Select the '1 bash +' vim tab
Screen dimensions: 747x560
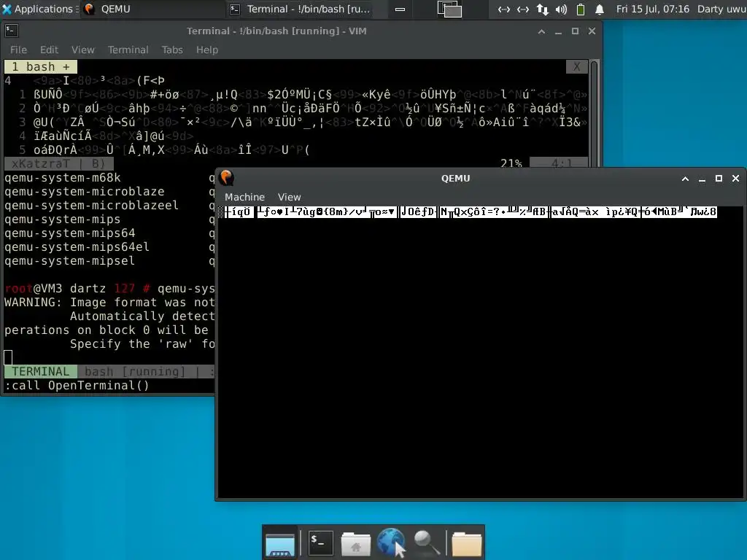[41, 66]
